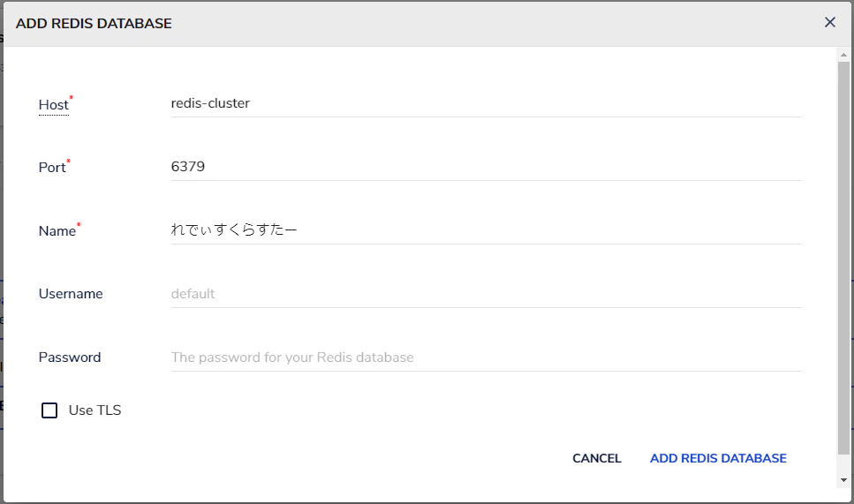
Task: Click the dotted-underlined Host label
Action: (53, 105)
